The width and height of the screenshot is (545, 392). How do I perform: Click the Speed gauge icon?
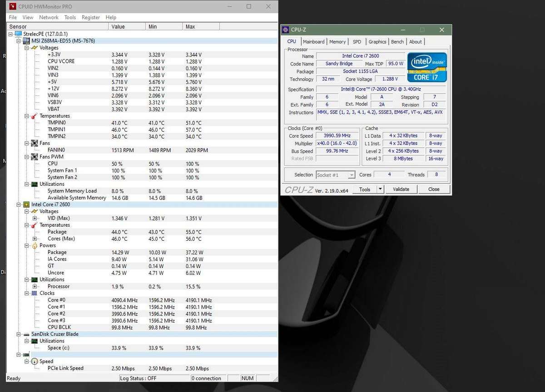tap(35, 362)
